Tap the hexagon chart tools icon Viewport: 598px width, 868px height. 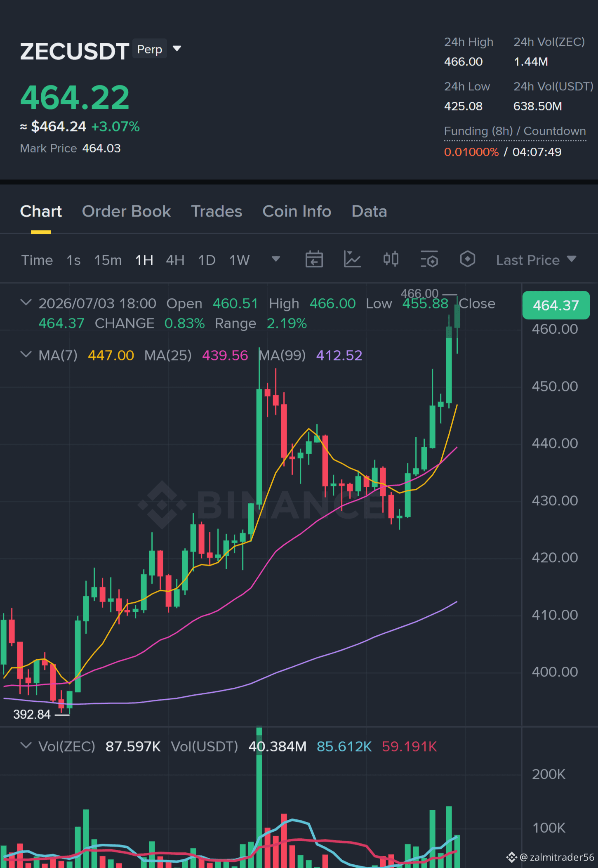pos(468,259)
